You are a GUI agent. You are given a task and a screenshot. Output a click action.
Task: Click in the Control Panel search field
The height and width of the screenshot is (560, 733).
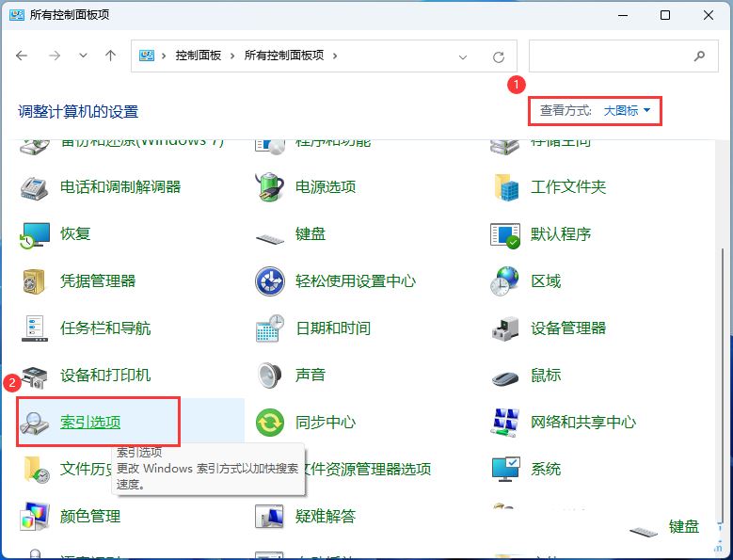[x=624, y=56]
